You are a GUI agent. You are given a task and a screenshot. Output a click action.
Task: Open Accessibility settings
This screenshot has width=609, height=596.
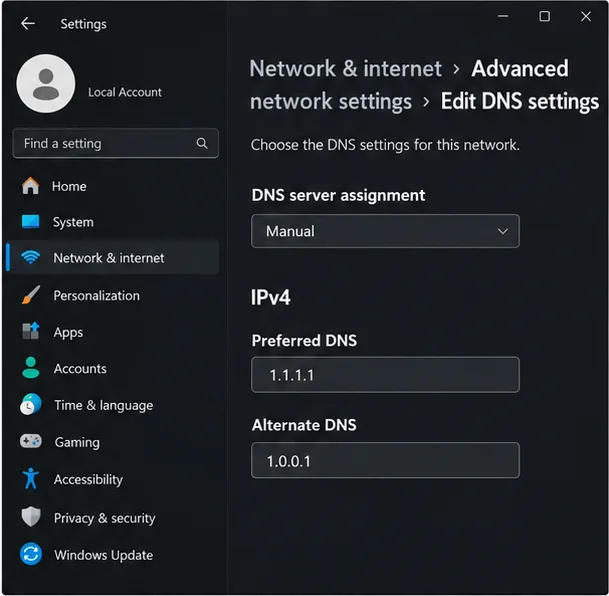113,479
